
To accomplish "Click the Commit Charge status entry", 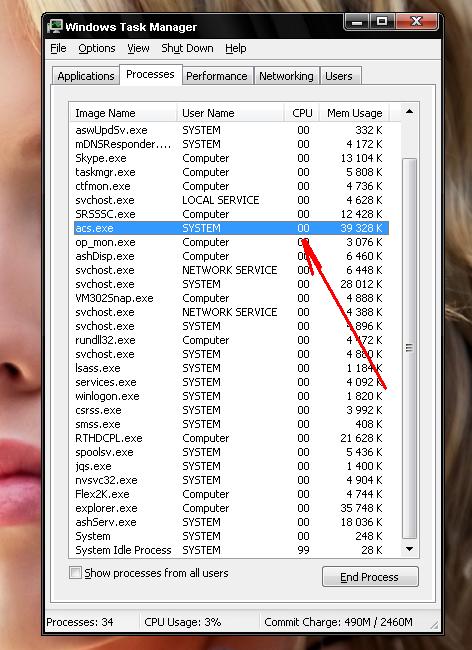I will [x=338, y=622].
